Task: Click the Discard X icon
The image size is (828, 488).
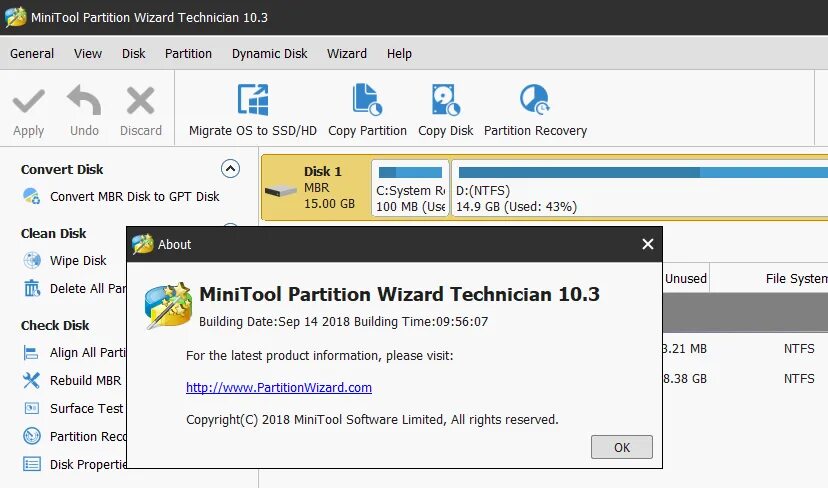Action: [x=140, y=100]
